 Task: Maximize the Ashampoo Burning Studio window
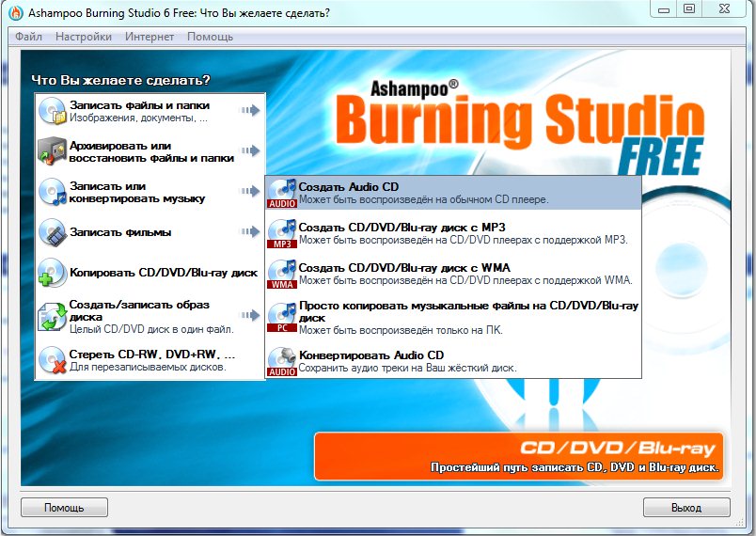pyautogui.click(x=689, y=9)
